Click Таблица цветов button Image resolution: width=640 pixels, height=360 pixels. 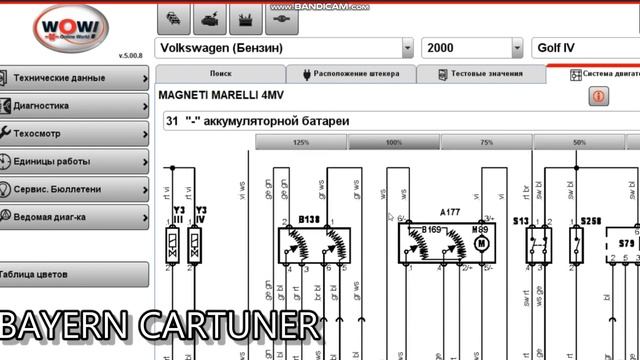[74, 274]
